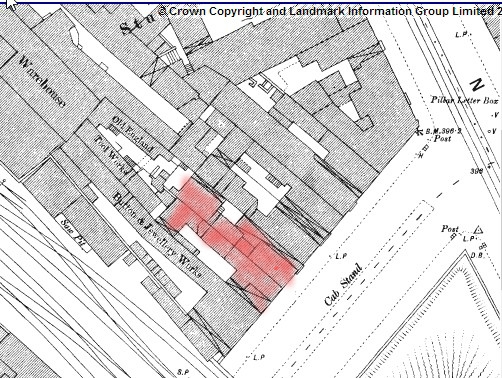Click the small red dot in highlighted area

click(x=276, y=268)
